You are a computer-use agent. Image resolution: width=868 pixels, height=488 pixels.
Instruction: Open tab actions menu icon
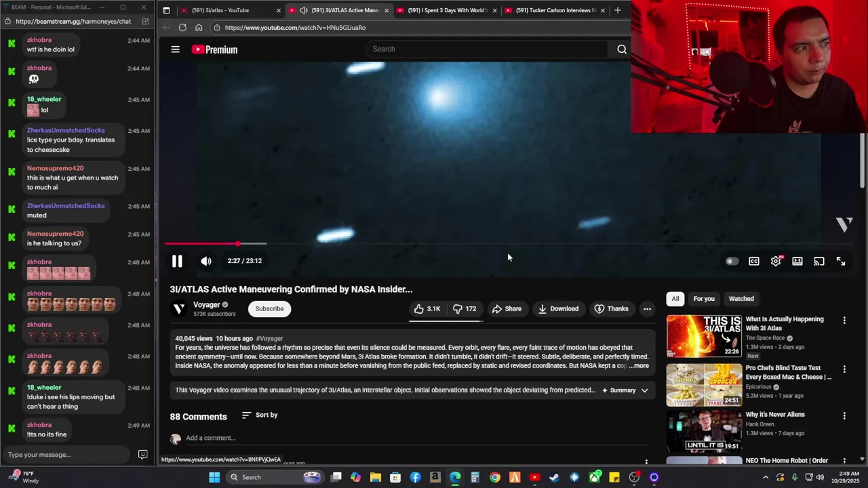(x=166, y=10)
